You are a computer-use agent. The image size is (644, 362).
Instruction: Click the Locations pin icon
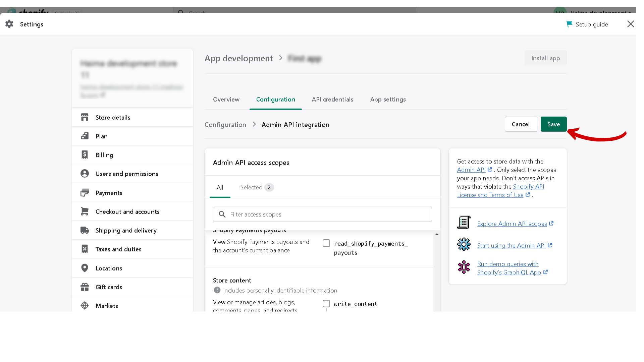[85, 268]
